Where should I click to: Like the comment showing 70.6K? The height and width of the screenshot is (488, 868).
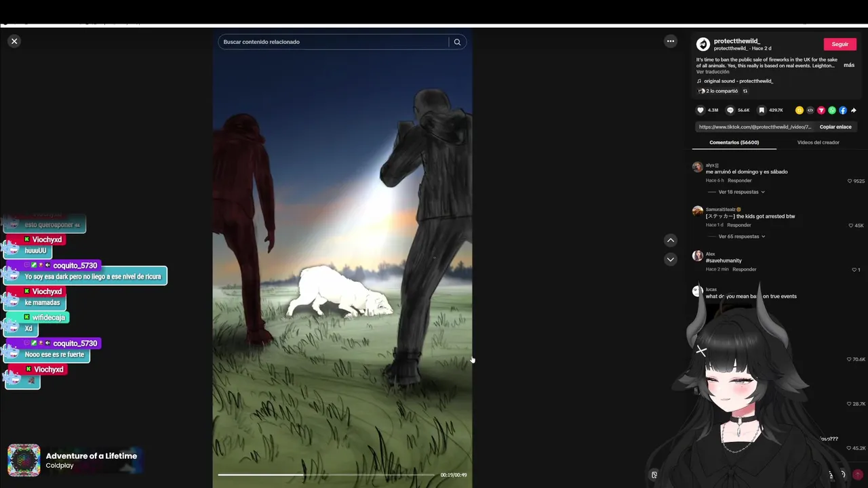click(850, 359)
